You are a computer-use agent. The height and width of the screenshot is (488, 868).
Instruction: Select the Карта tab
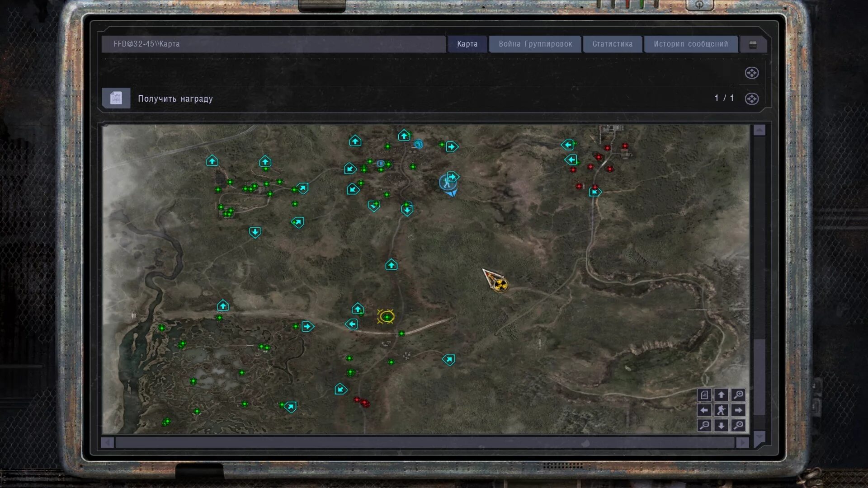tap(467, 44)
